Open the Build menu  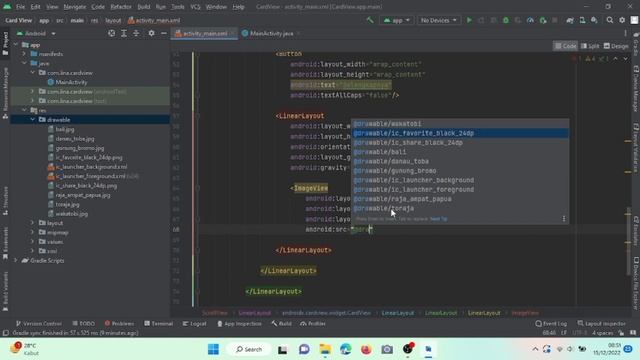pyautogui.click(x=144, y=7)
